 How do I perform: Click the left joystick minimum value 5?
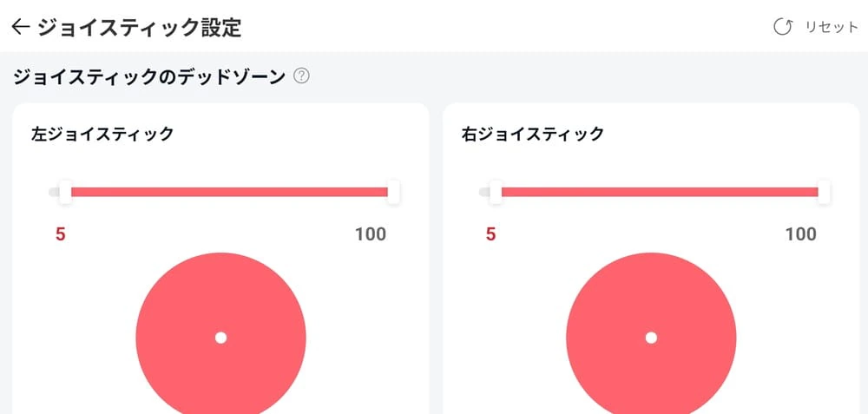(x=61, y=234)
